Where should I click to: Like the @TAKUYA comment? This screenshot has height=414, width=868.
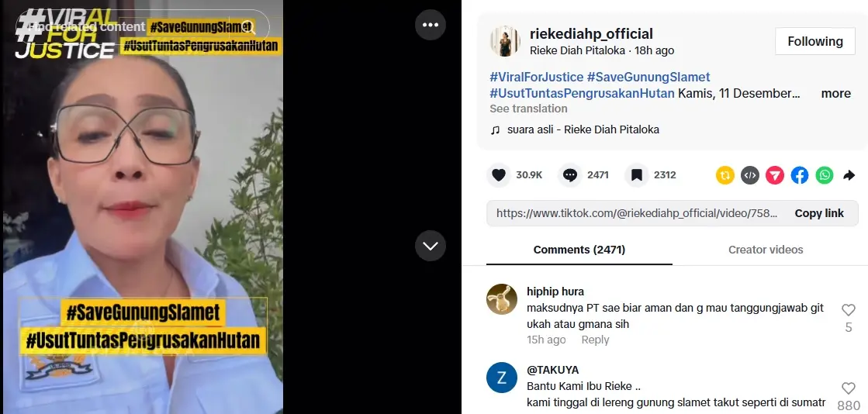pos(849,388)
